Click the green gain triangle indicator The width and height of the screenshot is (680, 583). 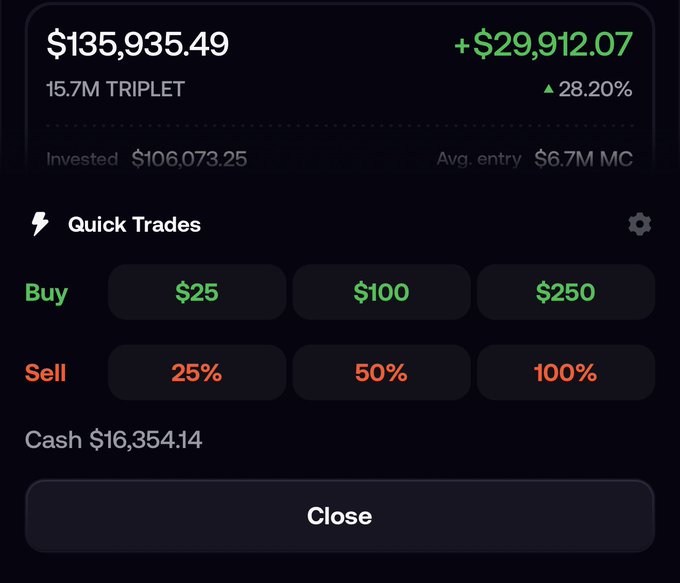coord(549,89)
